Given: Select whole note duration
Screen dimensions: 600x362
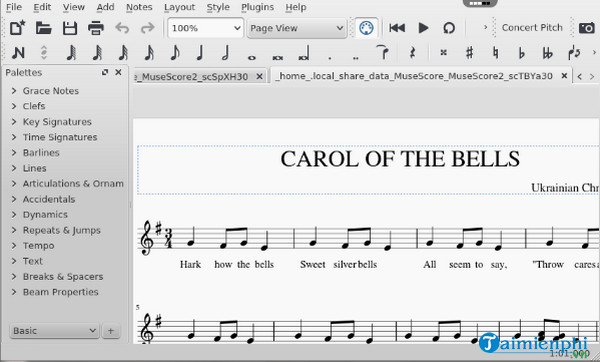Looking at the screenshot, I should (251, 57).
